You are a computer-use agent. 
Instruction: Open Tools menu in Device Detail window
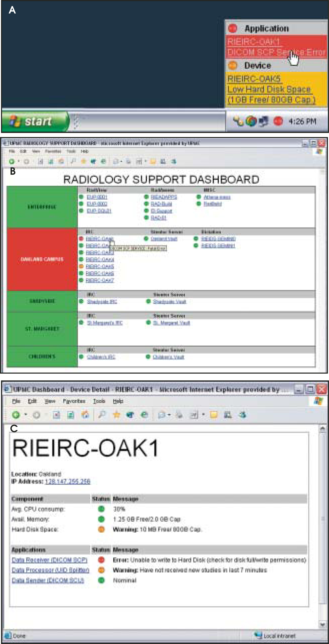(x=99, y=401)
